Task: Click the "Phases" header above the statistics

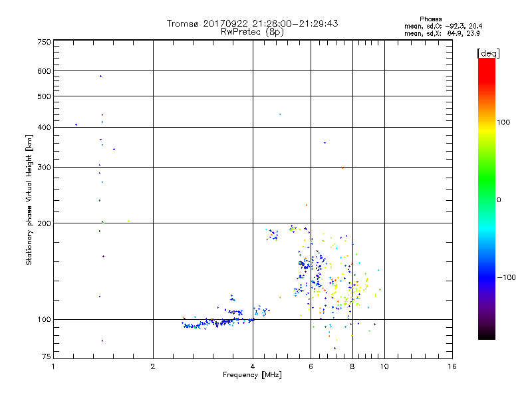Action: 430,19
